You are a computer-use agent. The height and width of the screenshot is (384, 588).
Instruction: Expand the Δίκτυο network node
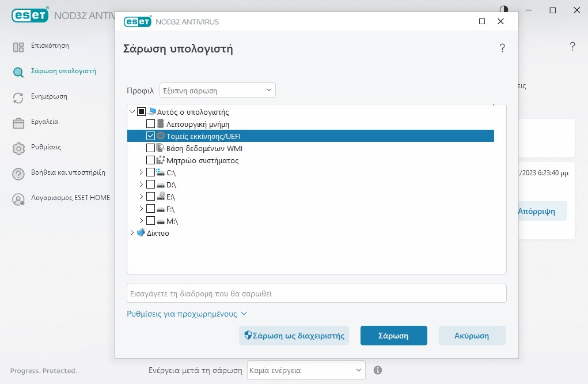pyautogui.click(x=131, y=233)
